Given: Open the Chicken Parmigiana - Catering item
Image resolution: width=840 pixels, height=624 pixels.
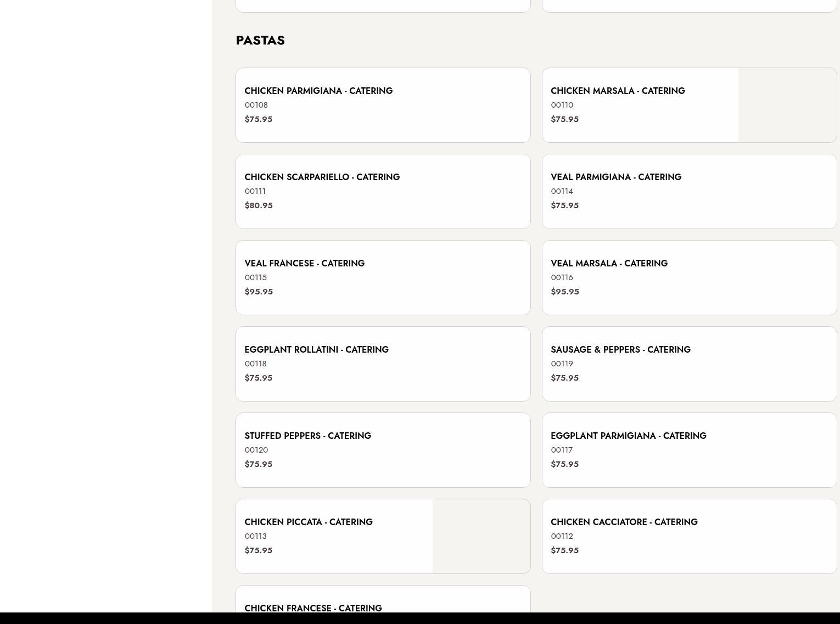Looking at the screenshot, I should [x=383, y=105].
